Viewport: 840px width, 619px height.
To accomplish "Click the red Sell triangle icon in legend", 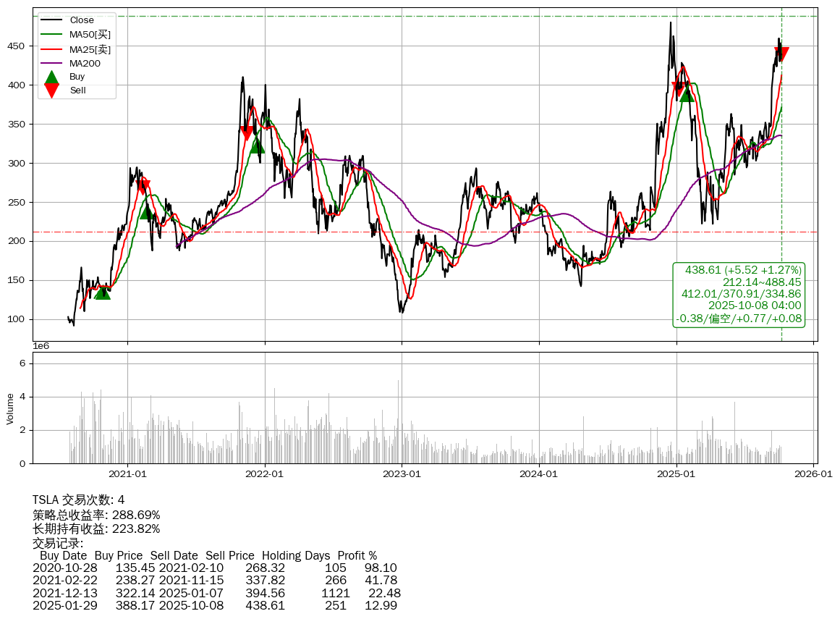I will (51, 90).
